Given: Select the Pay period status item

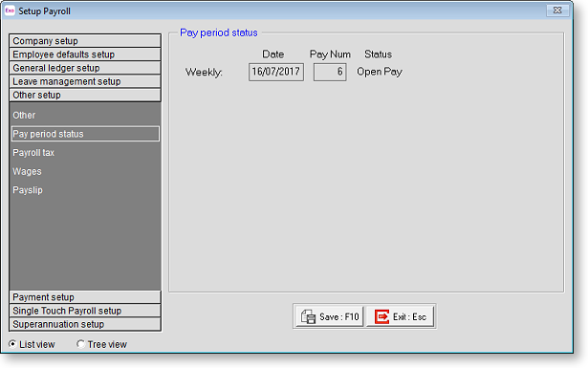Looking at the screenshot, I should (85, 134).
